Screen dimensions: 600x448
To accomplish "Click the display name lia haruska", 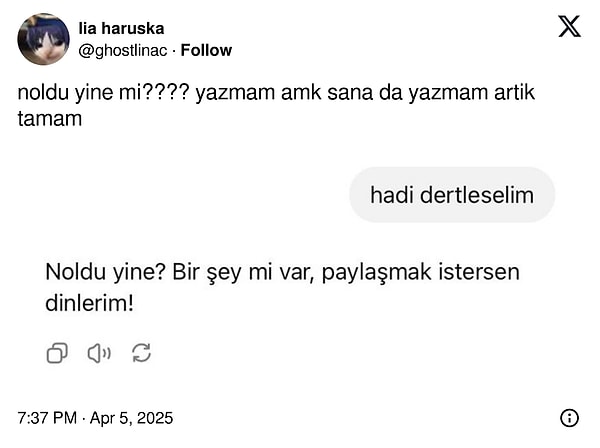I will click(121, 28).
